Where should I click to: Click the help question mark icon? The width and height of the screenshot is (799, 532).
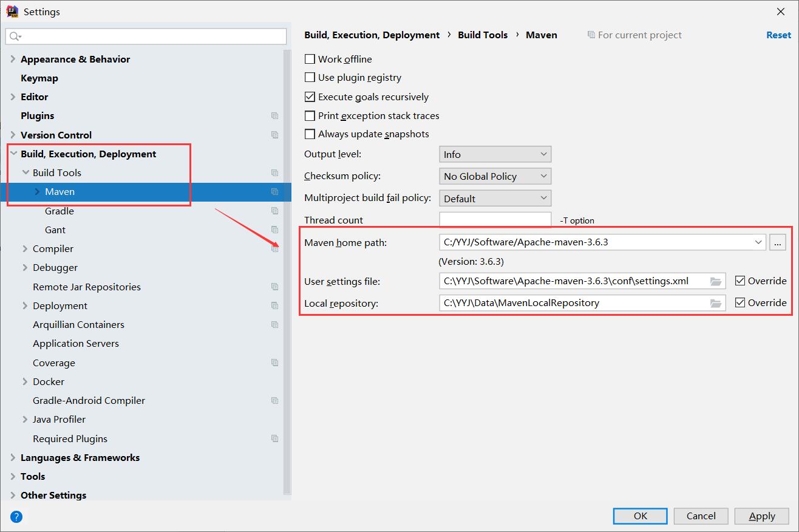coord(16,517)
